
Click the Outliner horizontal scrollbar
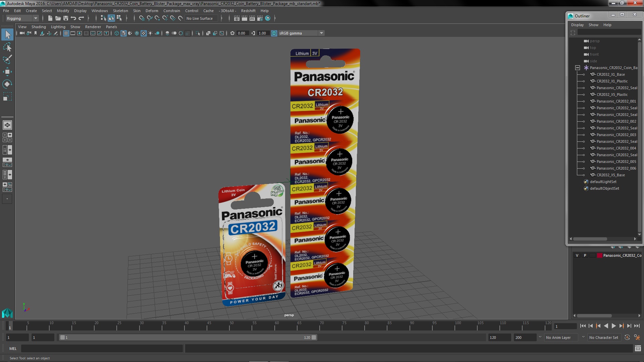click(x=590, y=239)
